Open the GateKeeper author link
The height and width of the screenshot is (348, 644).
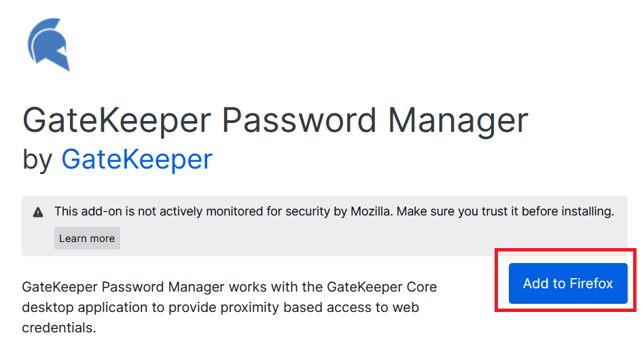click(x=137, y=160)
